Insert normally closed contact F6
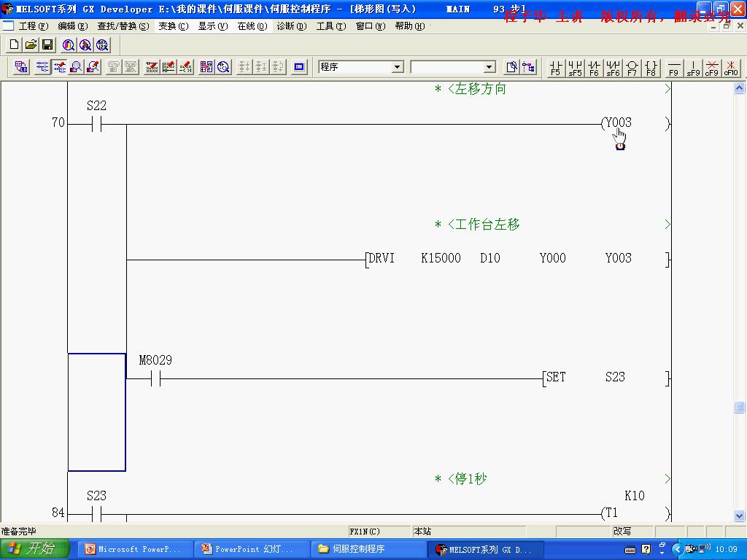 (x=594, y=67)
